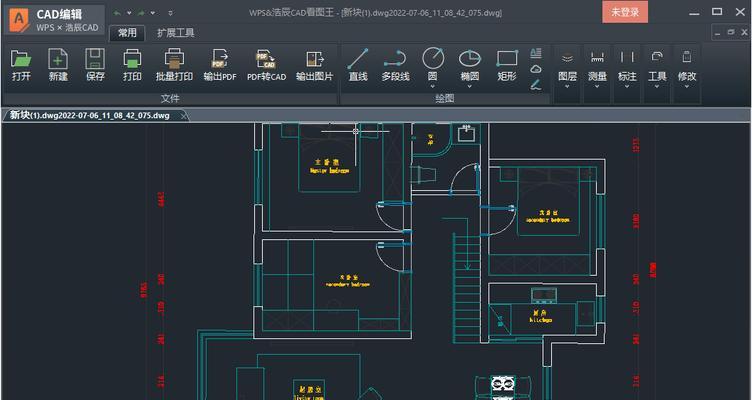Select the 多段线 polyline tool
The height and width of the screenshot is (400, 752).
(396, 65)
